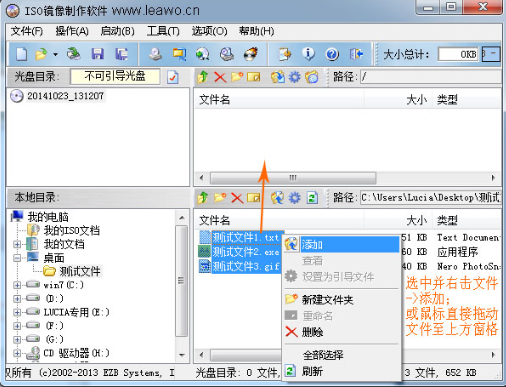Click the add files icon in disc toolbar
506x387 pixels.
point(278,77)
